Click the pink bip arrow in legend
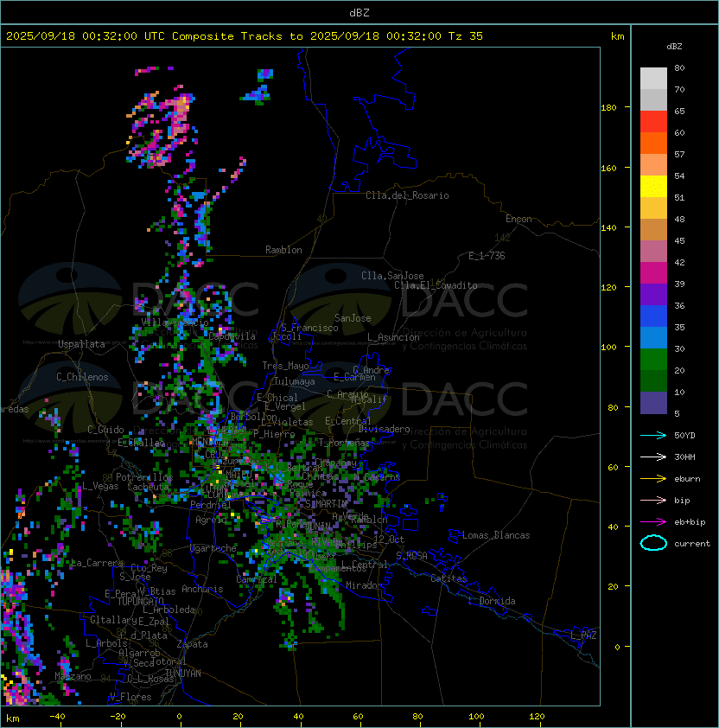This screenshot has width=719, height=728. click(x=653, y=500)
